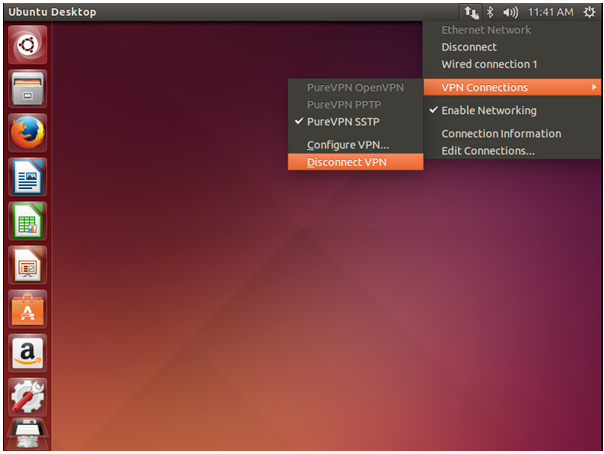
Task: Open LibreOffice Impress from the launcher
Action: (x=27, y=265)
